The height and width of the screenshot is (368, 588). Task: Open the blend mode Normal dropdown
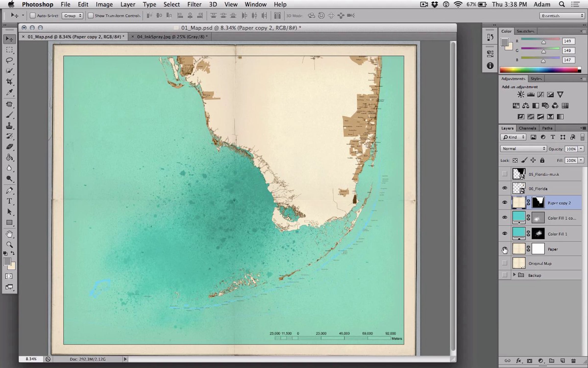coord(523,149)
